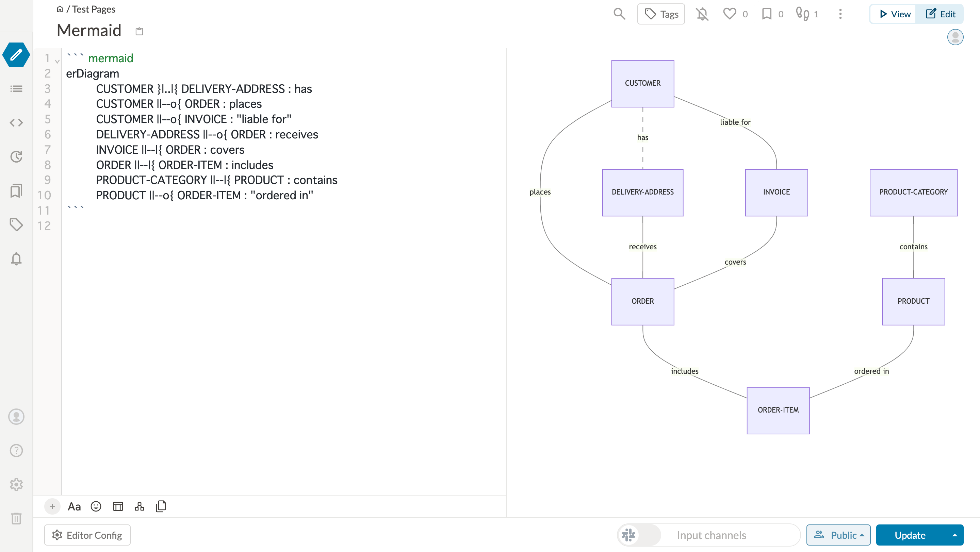Click the 'liable for' relationship label
Viewport: 980px width, 552px height.
click(x=735, y=122)
